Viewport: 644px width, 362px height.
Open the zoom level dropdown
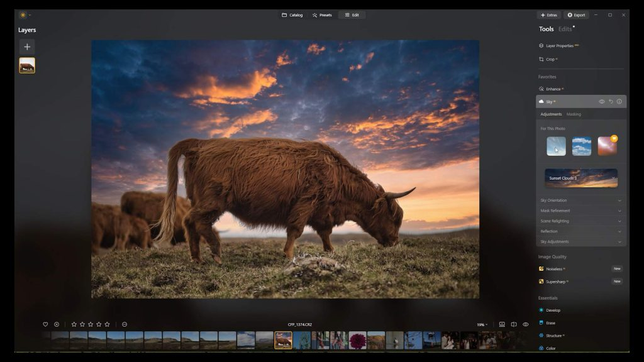(x=480, y=324)
